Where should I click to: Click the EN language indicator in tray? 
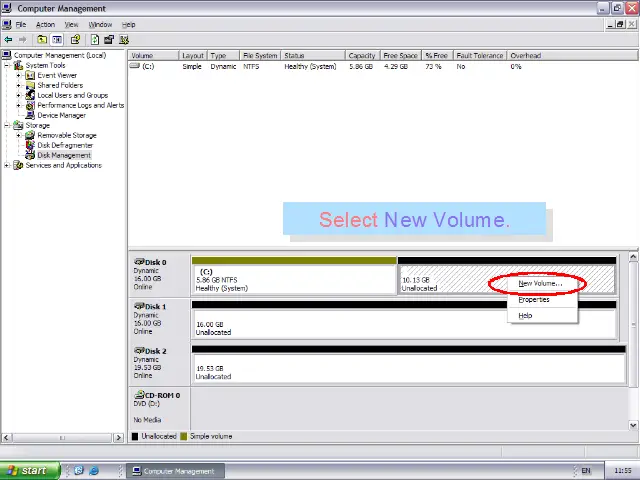coord(586,471)
